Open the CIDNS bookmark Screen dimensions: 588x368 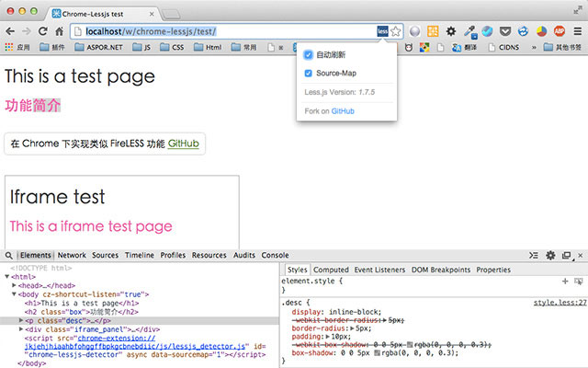[503, 47]
